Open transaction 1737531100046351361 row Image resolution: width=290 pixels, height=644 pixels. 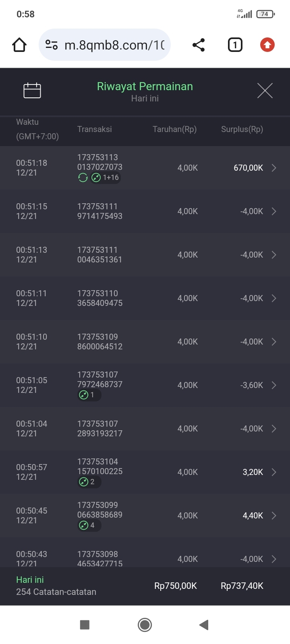tap(99, 255)
